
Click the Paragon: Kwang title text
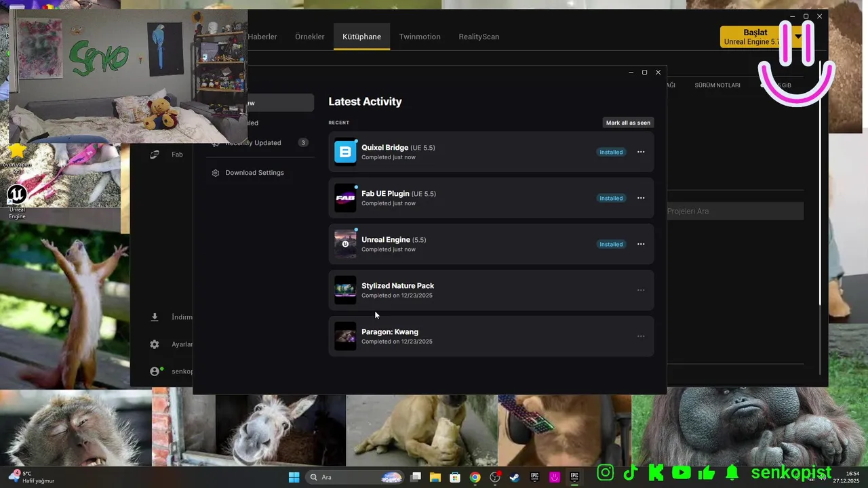click(390, 332)
